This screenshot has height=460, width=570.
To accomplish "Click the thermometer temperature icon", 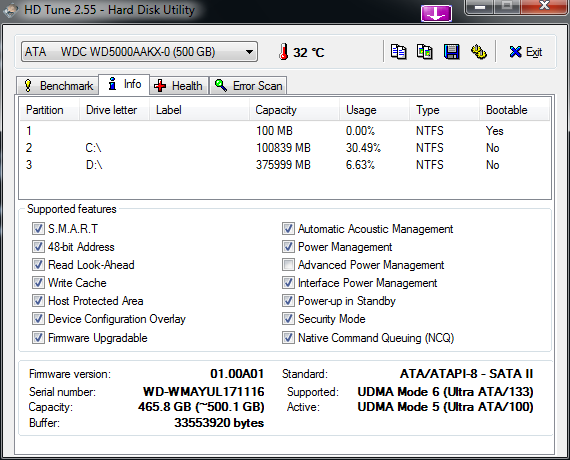I will 284,52.
